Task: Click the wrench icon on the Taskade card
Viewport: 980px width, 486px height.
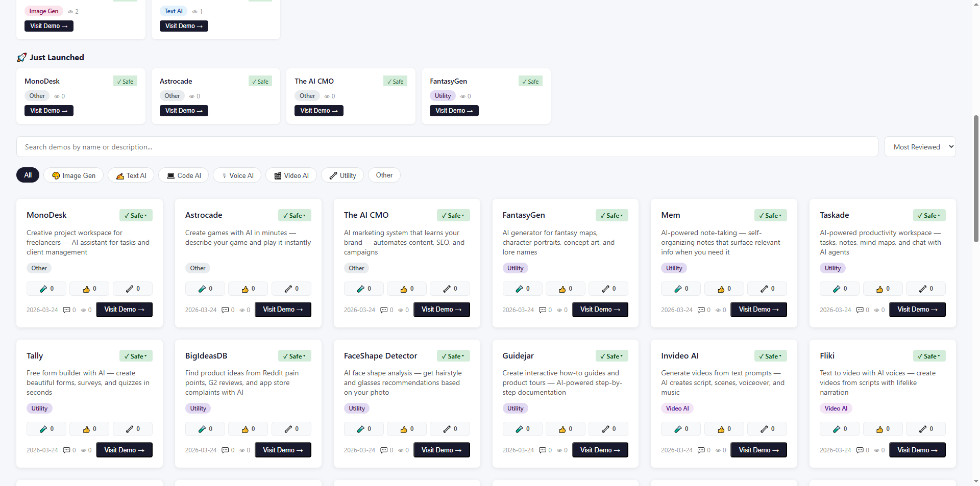Action: pyautogui.click(x=923, y=289)
